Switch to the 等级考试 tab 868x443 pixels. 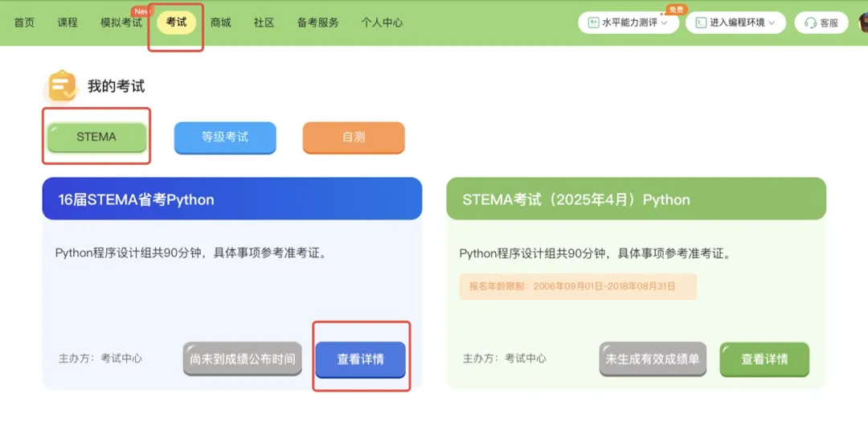(x=225, y=137)
